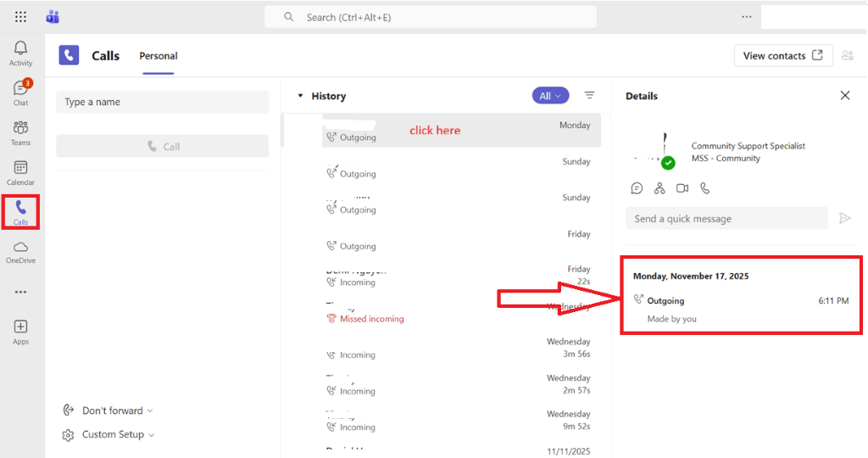Open settings and more ellipsis in top bar
This screenshot has height=458, width=868.
pyautogui.click(x=747, y=17)
